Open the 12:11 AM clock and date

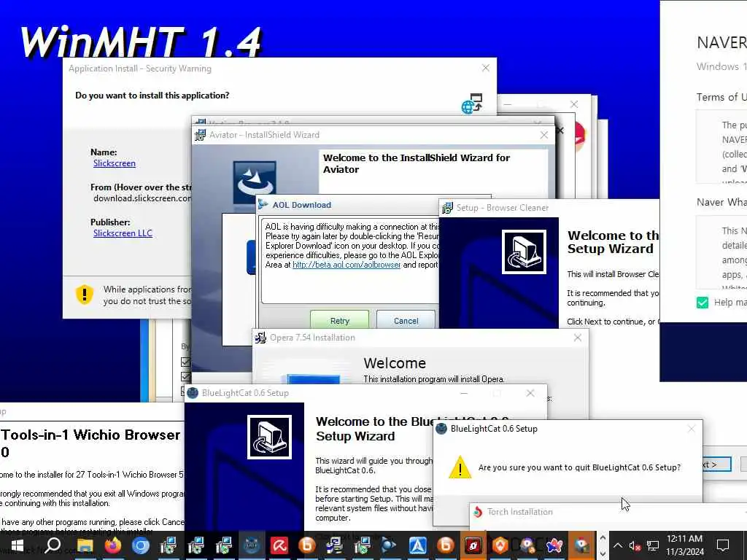684,545
